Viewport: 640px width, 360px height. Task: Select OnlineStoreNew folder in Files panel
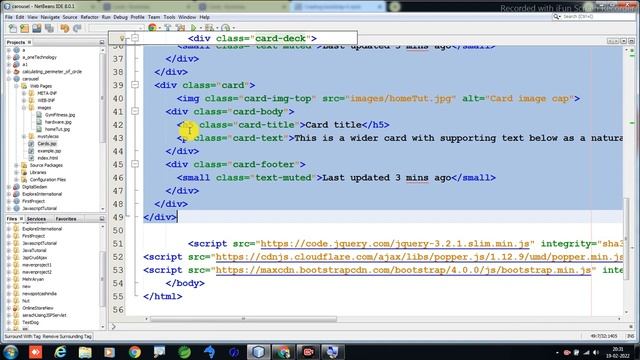coord(38,308)
